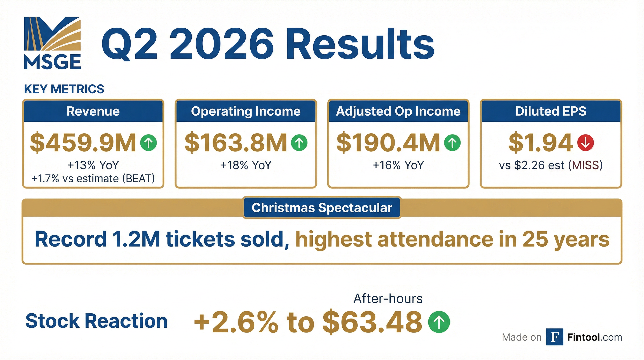Click the KEY METRICS heading
This screenshot has height=360, width=644.
pyautogui.click(x=64, y=89)
